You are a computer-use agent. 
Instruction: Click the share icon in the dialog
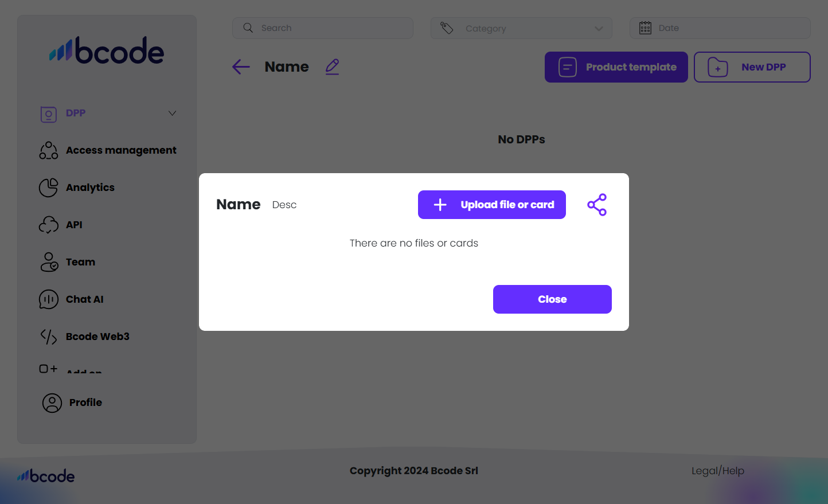(x=597, y=205)
